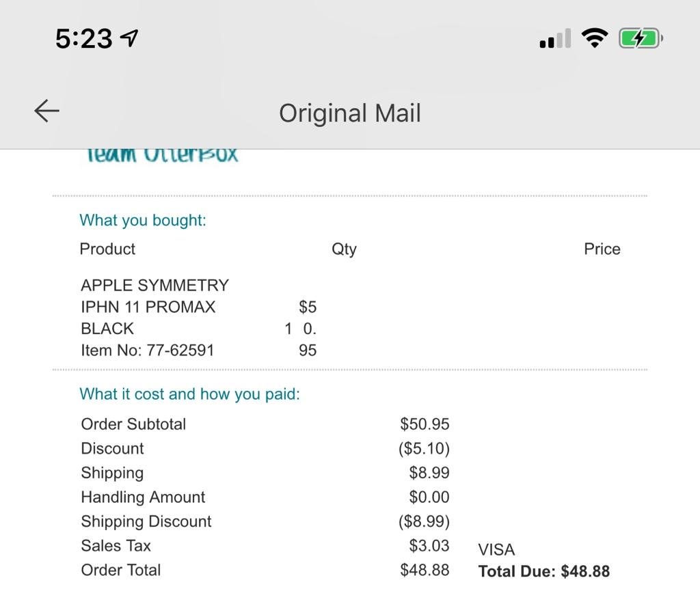Tap the Wi-Fi status icon
Viewport: 700px width, 604px height.
click(595, 38)
